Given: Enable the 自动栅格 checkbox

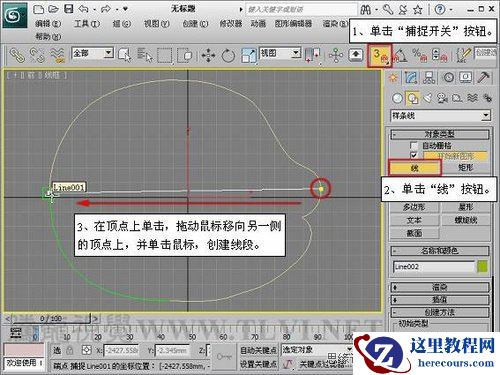Looking at the screenshot, I should click(x=414, y=146).
